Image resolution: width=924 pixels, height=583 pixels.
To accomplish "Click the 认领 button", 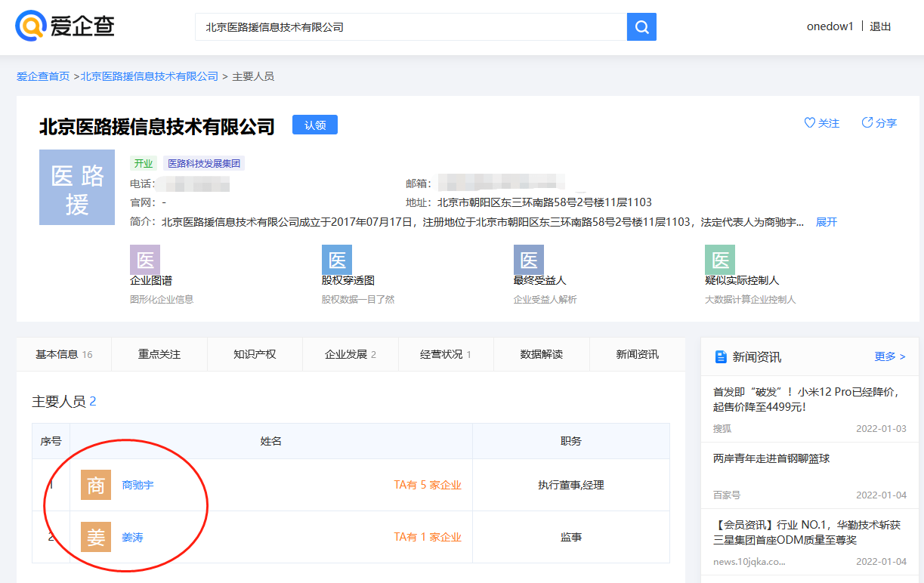I will pyautogui.click(x=315, y=125).
